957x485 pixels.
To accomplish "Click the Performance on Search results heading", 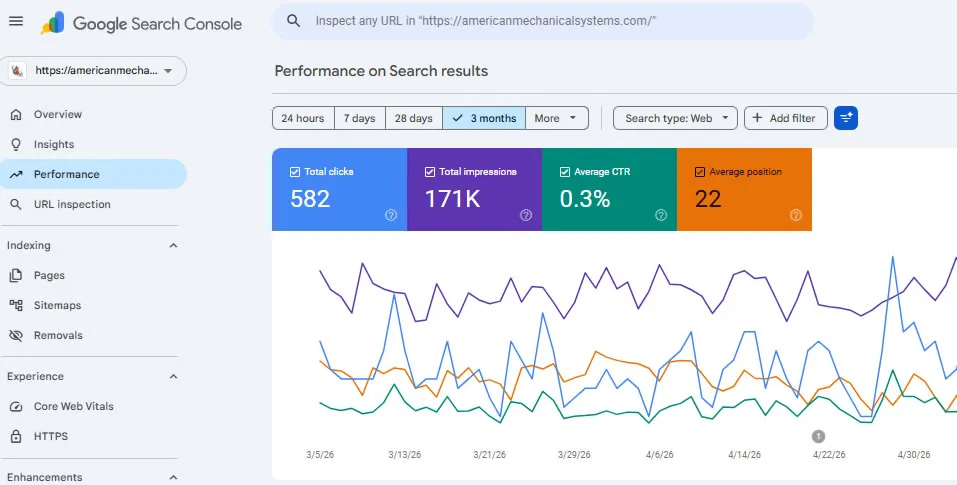I will coord(381,71).
